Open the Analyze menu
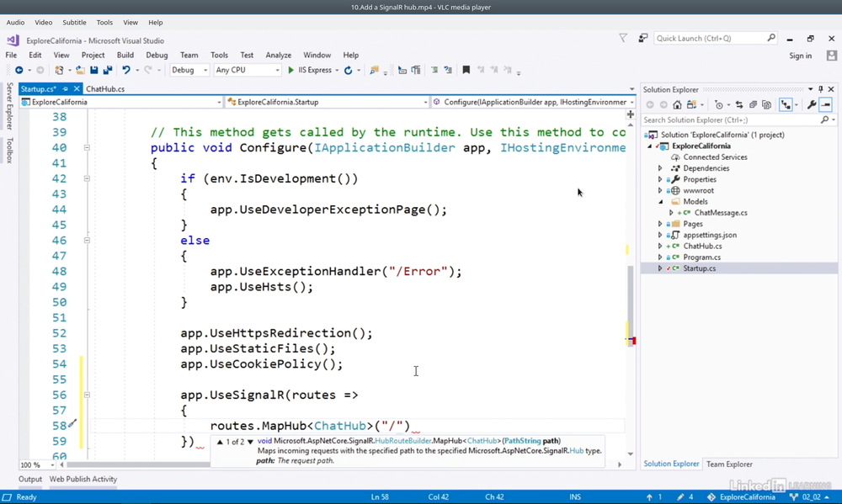The height and width of the screenshot is (504, 842). (x=278, y=56)
